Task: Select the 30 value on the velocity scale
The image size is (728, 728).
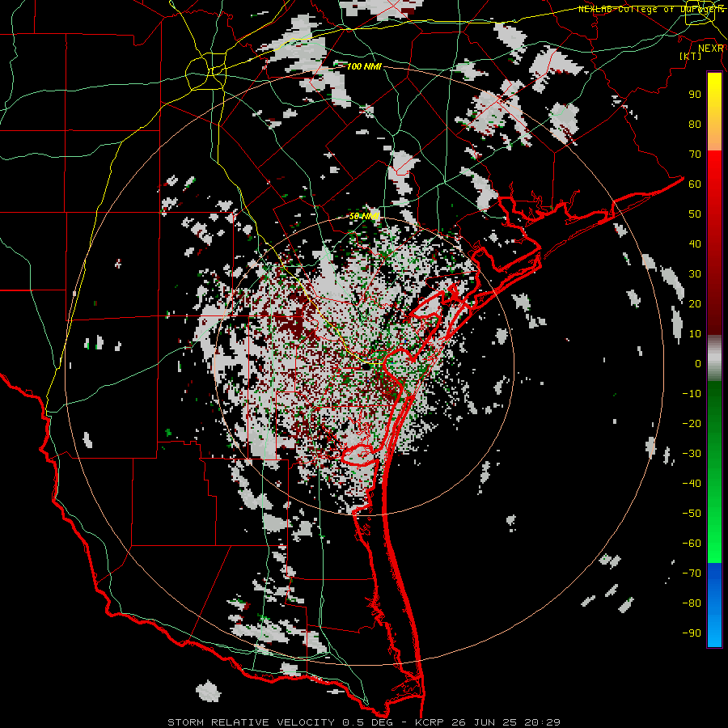Action: coord(695,274)
